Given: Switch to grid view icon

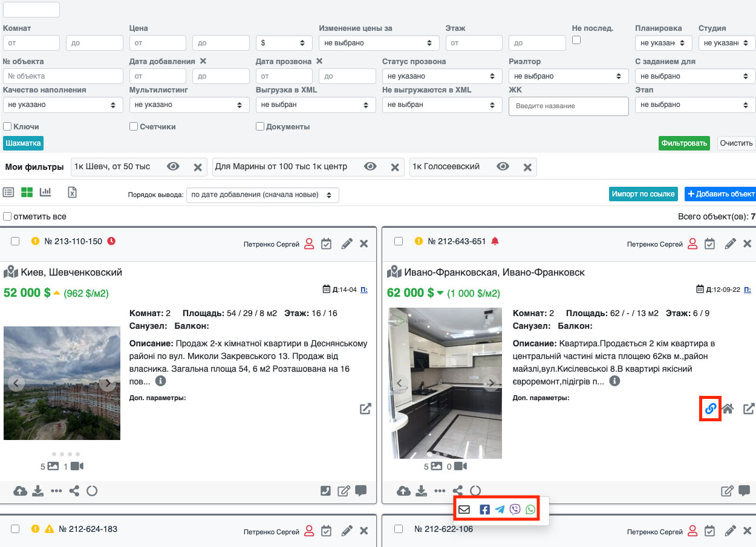Looking at the screenshot, I should pyautogui.click(x=27, y=192).
